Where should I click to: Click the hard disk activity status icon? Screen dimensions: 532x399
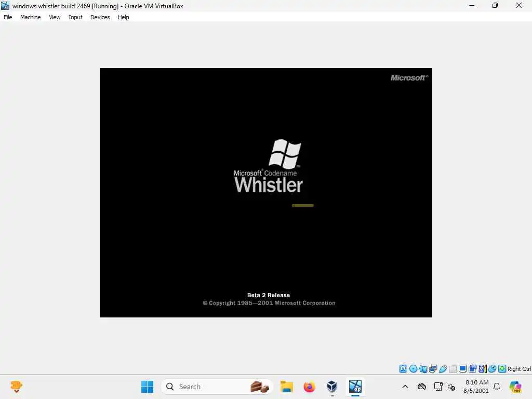(403, 368)
